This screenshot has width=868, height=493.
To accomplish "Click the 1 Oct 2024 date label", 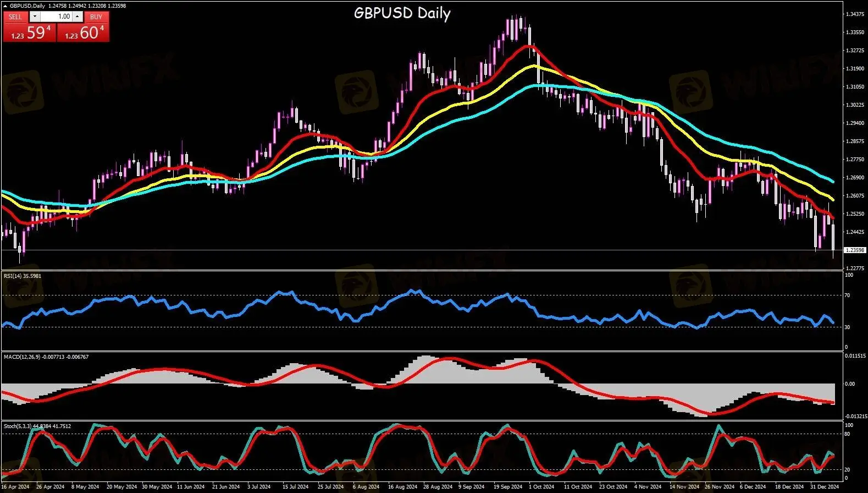I will 541,487.
